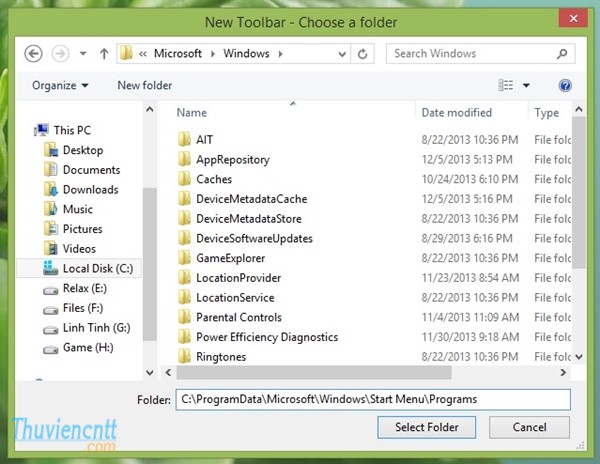
Task: Select Microsoft in the address breadcrumb
Action: (x=178, y=54)
